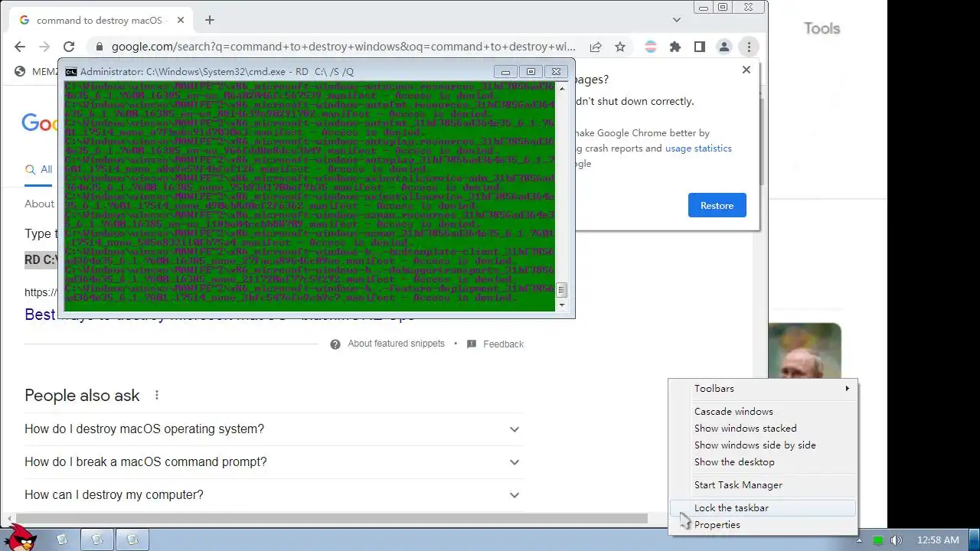Image resolution: width=980 pixels, height=551 pixels.
Task: Expand 'How do I break a macOS command prompt?'
Action: 273,462
